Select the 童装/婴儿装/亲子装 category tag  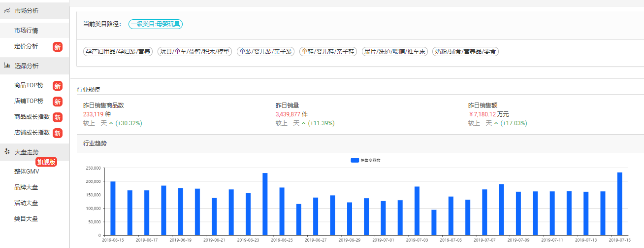tap(266, 51)
